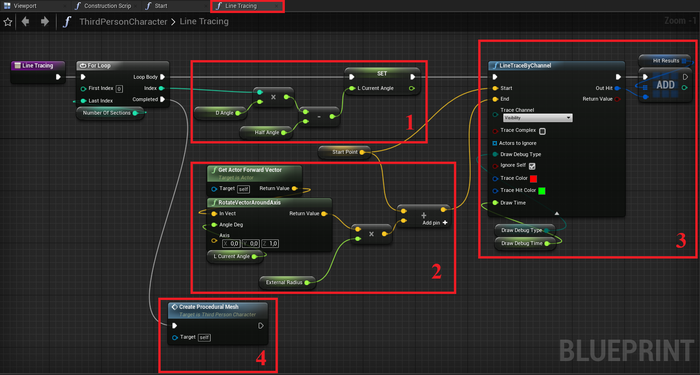
Task: Go forward with the right arrow
Action: click(x=45, y=21)
